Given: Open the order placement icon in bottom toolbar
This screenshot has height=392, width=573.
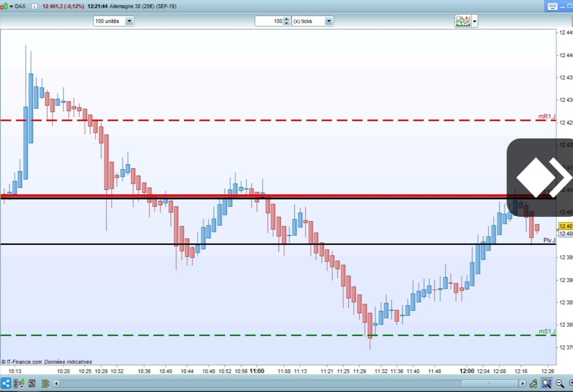Looking at the screenshot, I should [19, 383].
